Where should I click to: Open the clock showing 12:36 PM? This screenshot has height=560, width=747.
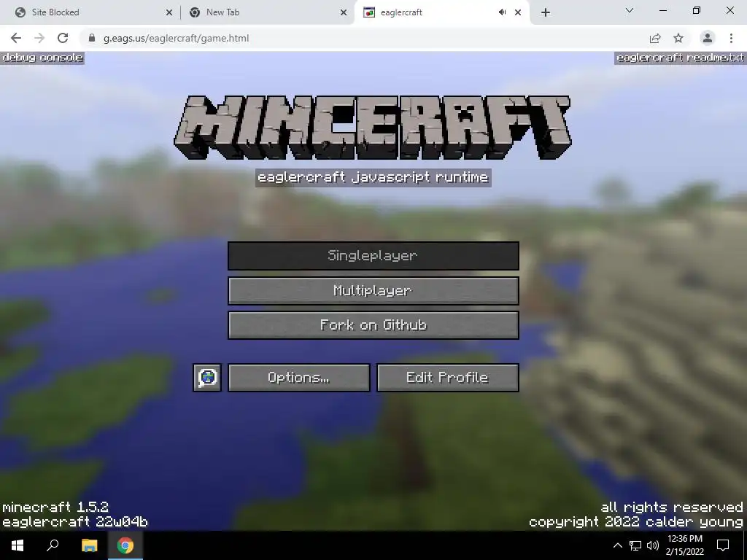684,545
